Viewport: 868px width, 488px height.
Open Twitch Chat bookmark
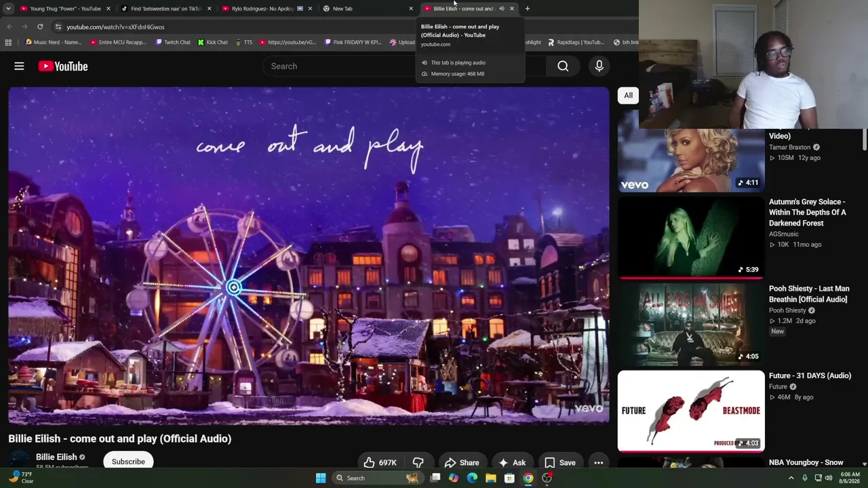(173, 43)
